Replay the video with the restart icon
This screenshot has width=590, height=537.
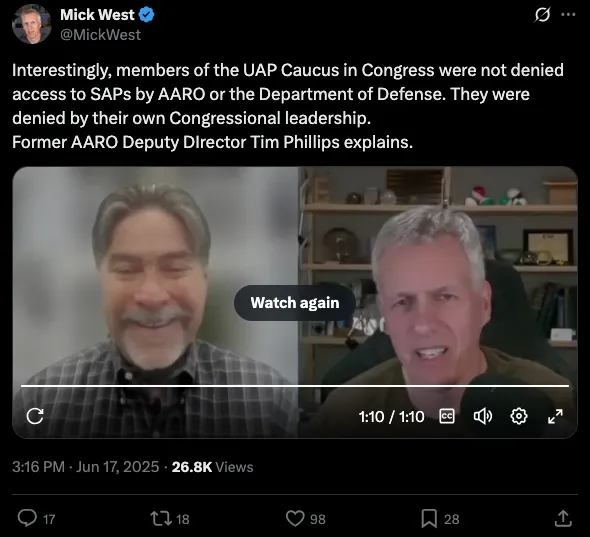35,416
